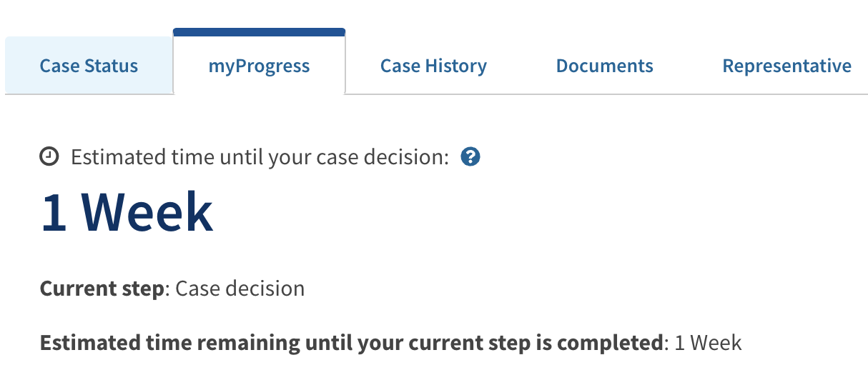
Task: Select the myProgress tab
Action: pyautogui.click(x=259, y=66)
